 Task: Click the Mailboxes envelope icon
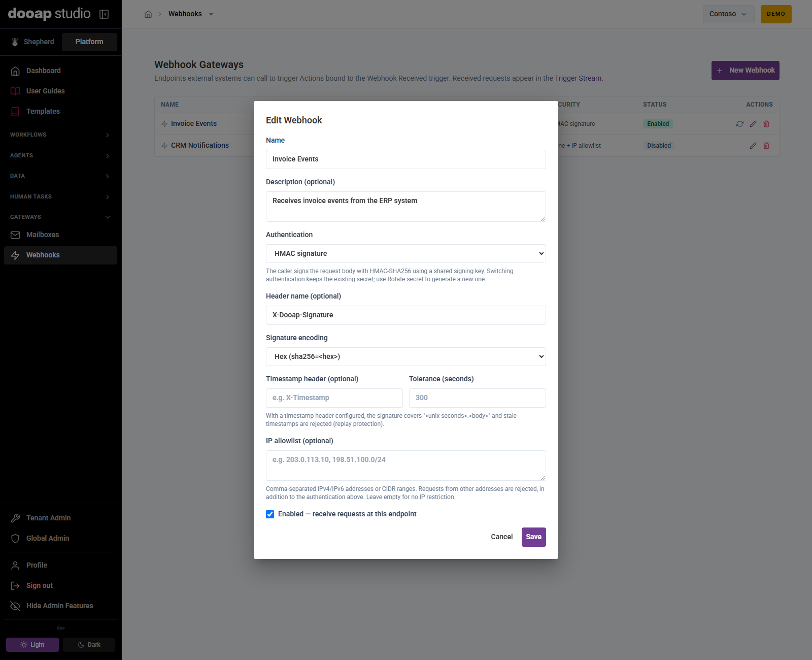point(15,235)
